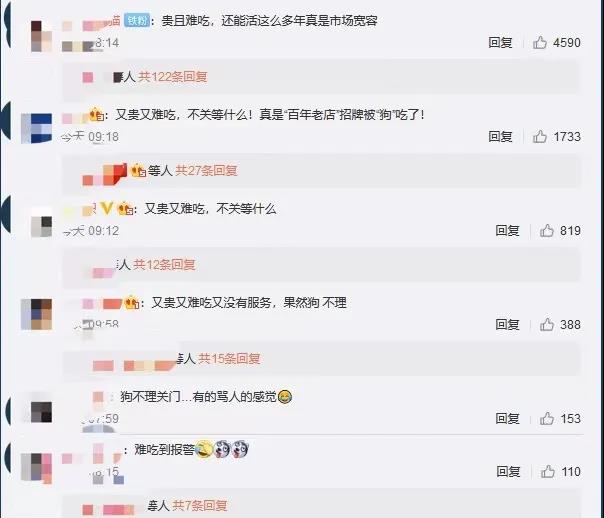Viewport: 604px width, 518px height.
Task: Like the comment with 1733 likes
Action: (540, 136)
